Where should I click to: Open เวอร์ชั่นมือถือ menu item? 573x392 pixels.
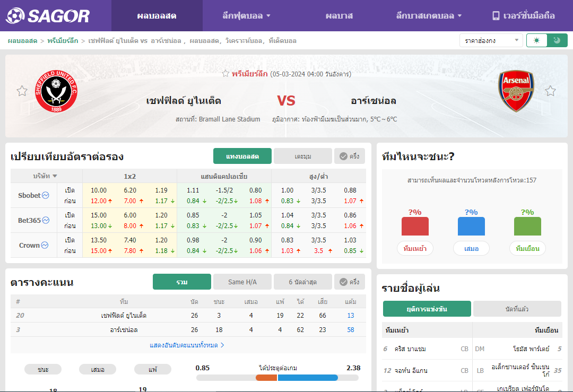pyautogui.click(x=523, y=16)
